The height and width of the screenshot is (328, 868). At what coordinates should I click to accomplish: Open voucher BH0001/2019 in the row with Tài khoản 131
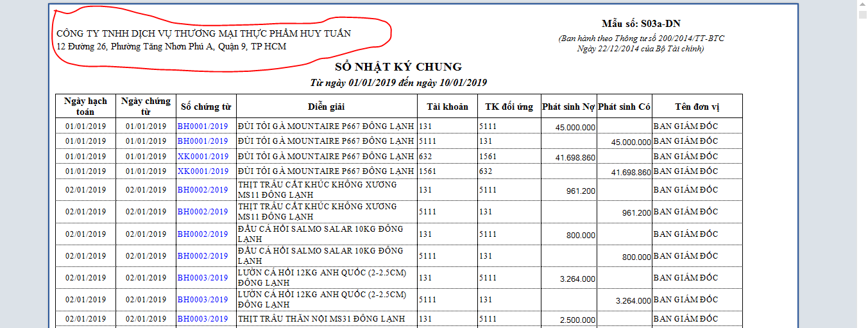pos(203,126)
